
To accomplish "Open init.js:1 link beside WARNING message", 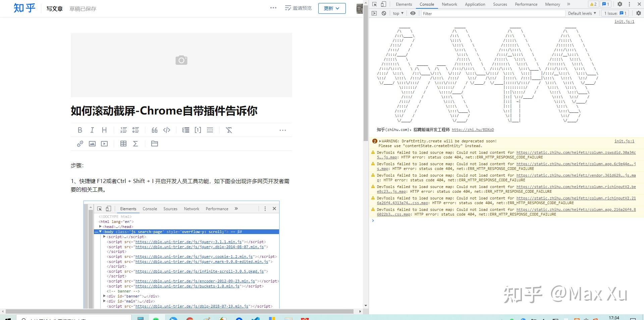I will pyautogui.click(x=624, y=141).
